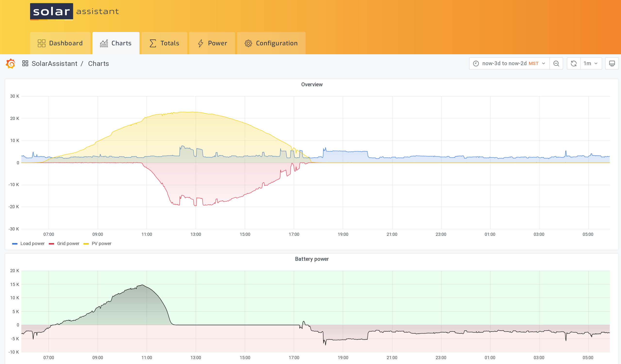Click the Grafana logo icon

[x=11, y=64]
